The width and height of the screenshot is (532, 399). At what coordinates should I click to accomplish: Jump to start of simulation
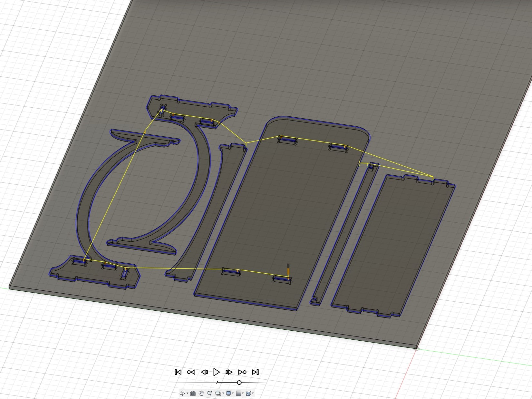[x=178, y=372]
